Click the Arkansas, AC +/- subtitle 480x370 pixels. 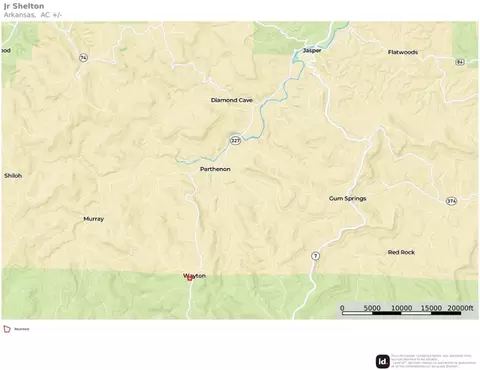pyautogui.click(x=33, y=15)
